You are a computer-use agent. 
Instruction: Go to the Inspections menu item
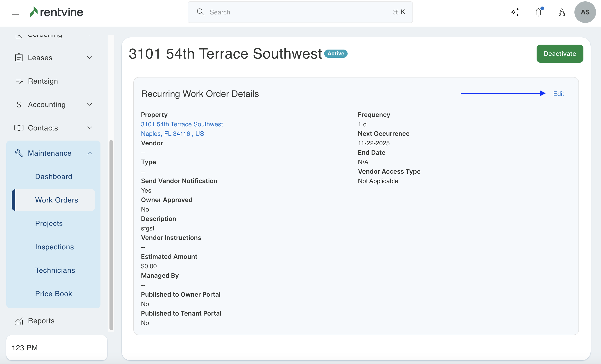click(x=54, y=247)
